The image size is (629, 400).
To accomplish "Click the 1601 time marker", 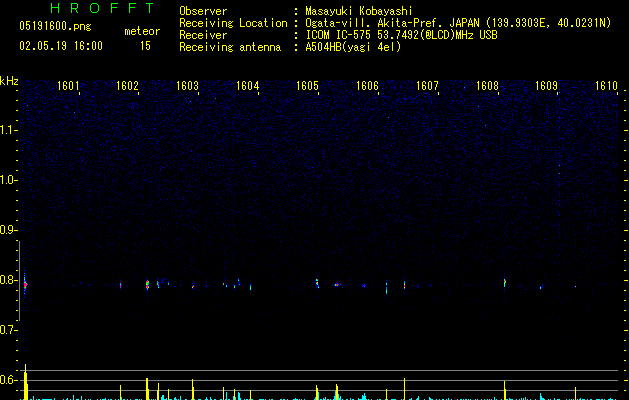I will click(68, 86).
